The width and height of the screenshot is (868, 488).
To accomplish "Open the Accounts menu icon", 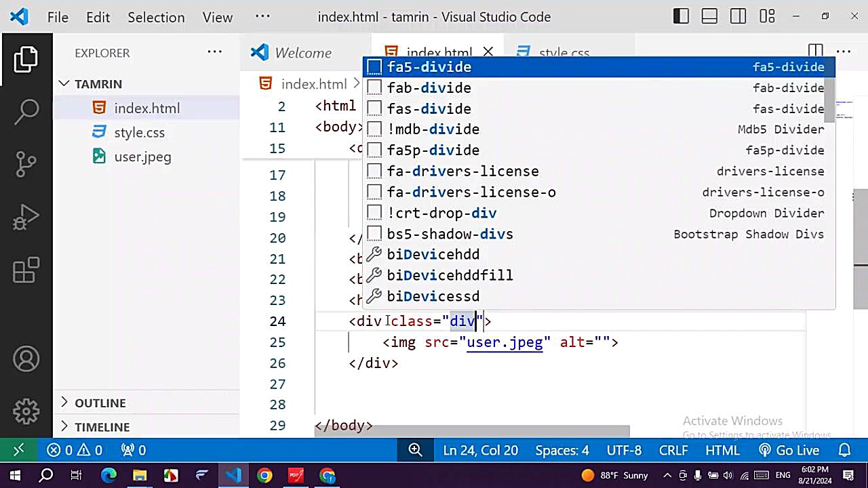I will 26,359.
